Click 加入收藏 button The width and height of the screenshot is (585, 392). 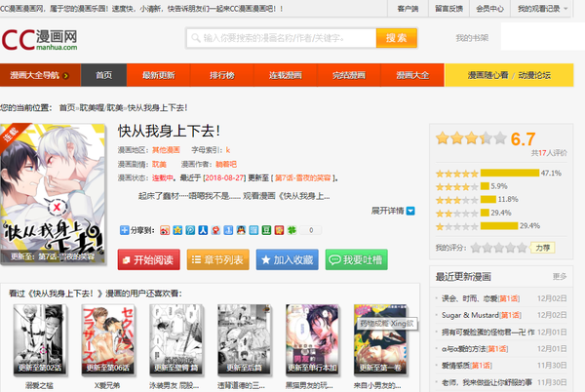(x=288, y=259)
